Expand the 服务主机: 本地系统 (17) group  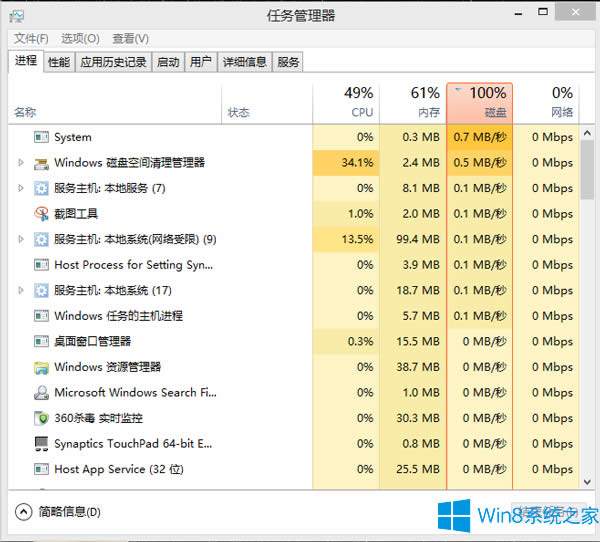click(21, 290)
